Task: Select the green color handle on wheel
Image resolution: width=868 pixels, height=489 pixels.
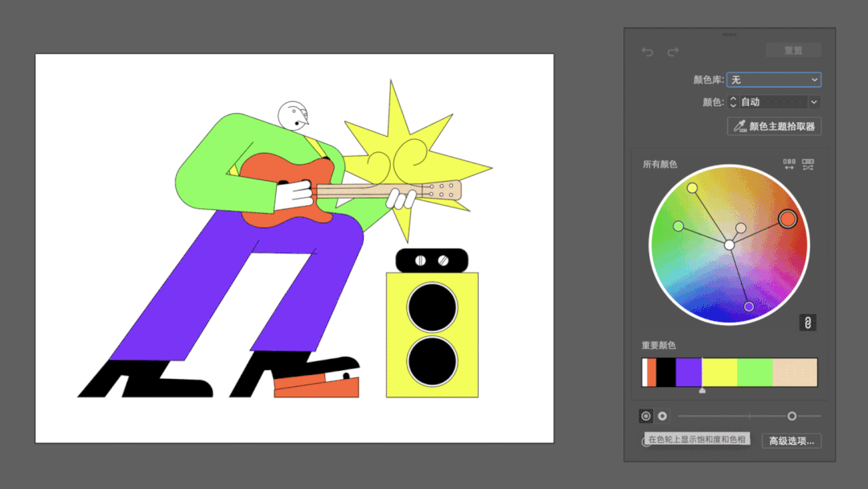Action: click(678, 226)
